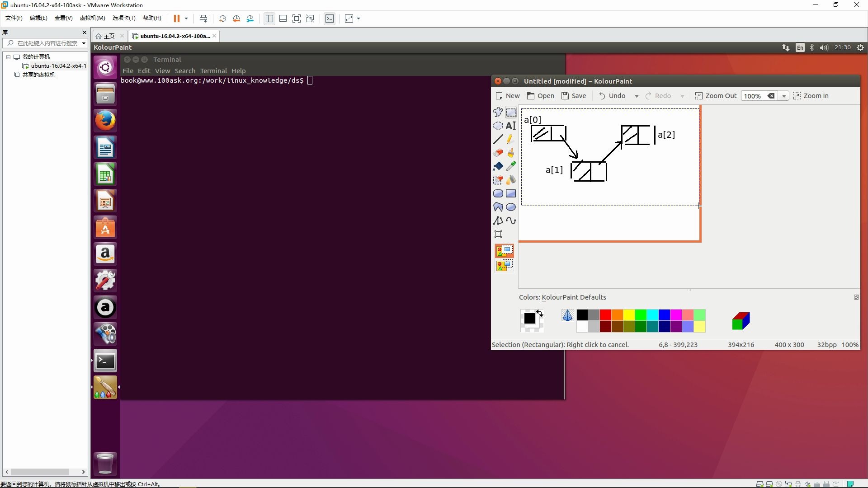Select the Spraycan tool
868x488 pixels.
click(511, 180)
